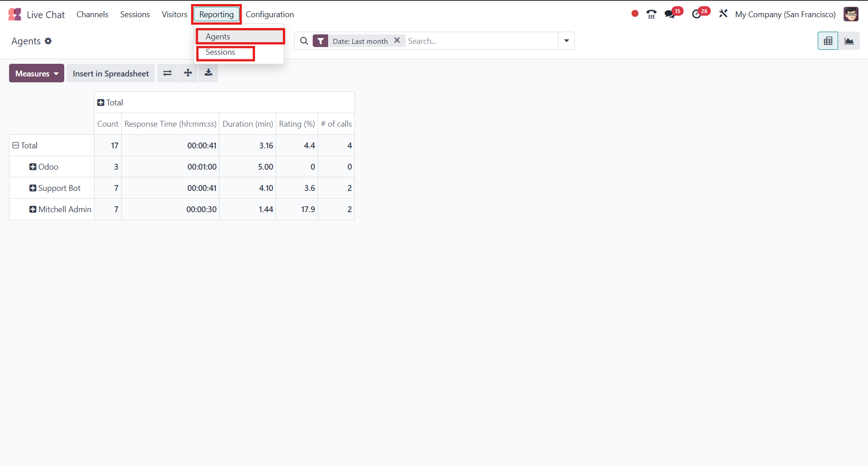The image size is (868, 466).
Task: Expand all pivot headers with the arrows icon
Action: click(187, 73)
